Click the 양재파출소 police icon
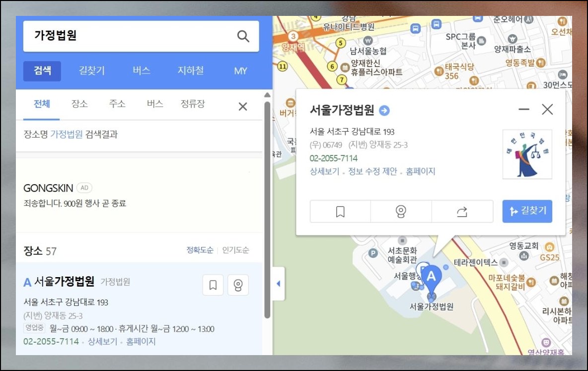This screenshot has width=588, height=371. coord(512,39)
